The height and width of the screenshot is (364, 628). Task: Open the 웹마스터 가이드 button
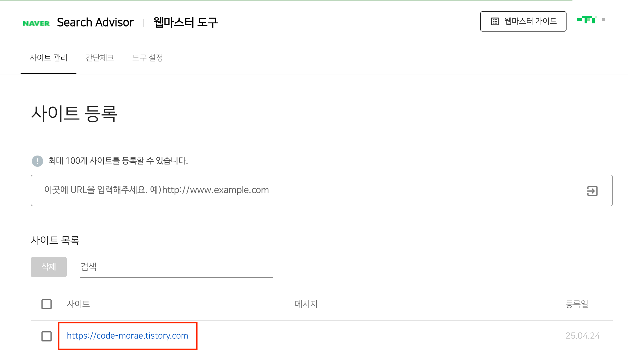click(523, 21)
